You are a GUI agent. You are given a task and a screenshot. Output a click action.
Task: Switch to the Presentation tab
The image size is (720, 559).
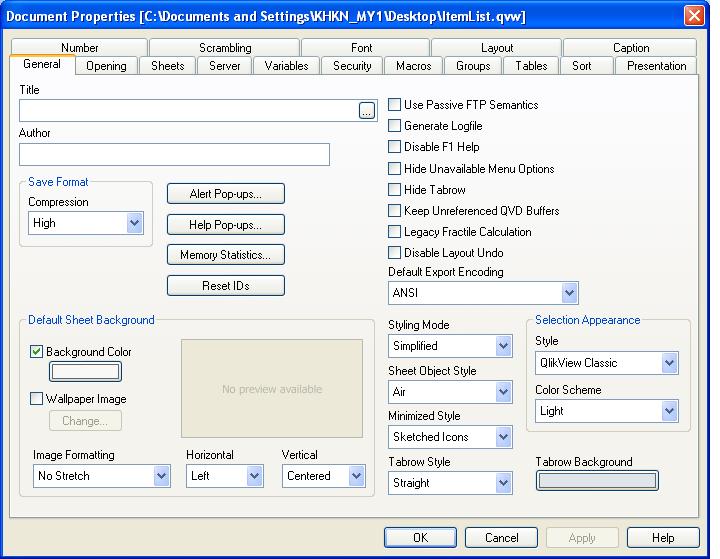pos(657,66)
